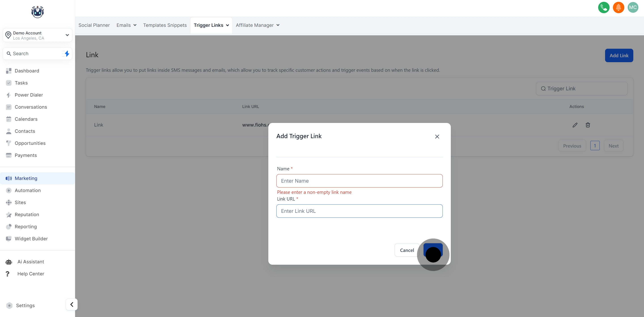Expand the Demo Account location dropdown
The height and width of the screenshot is (317, 644).
(x=67, y=35)
